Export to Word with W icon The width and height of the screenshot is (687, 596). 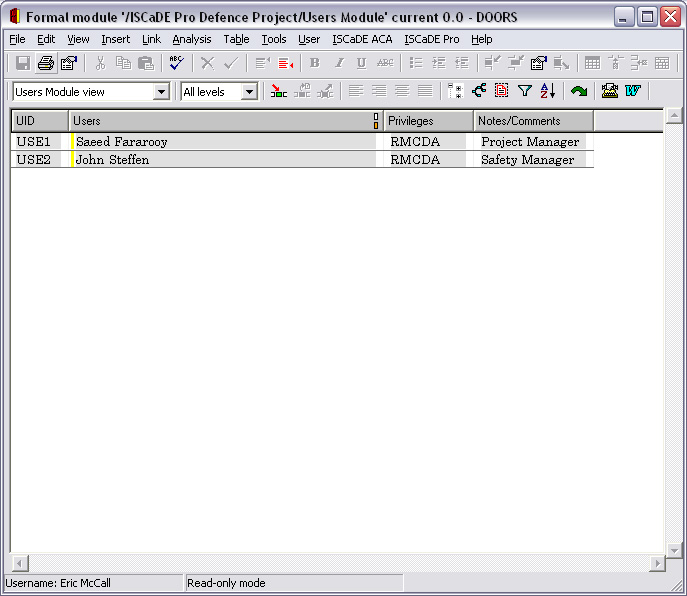tap(633, 91)
